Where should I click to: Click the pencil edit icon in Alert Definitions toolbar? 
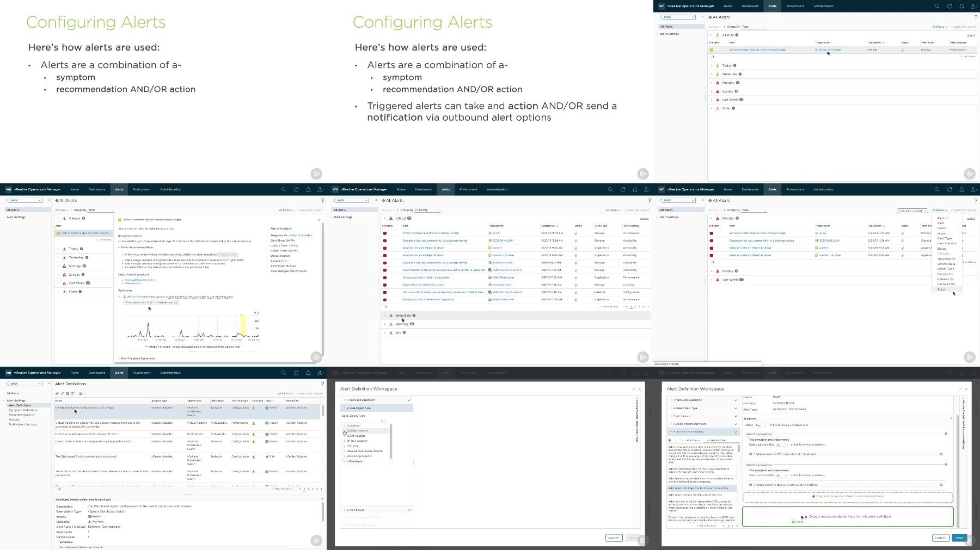coord(62,393)
